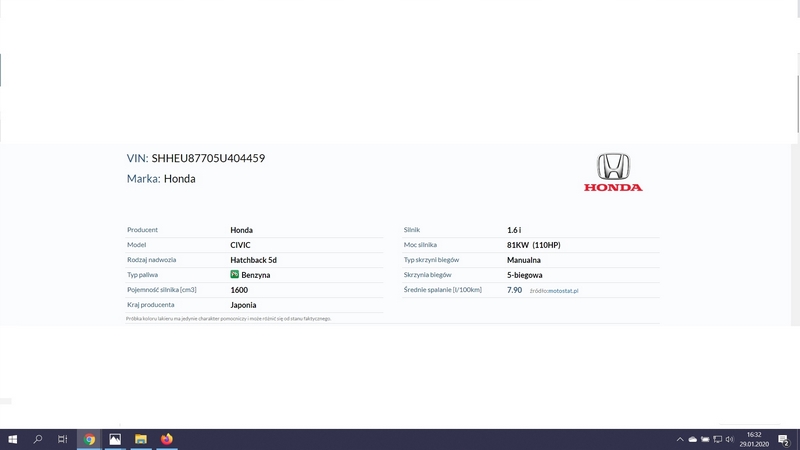
Task: Click the Producent value Honda
Action: coord(241,230)
